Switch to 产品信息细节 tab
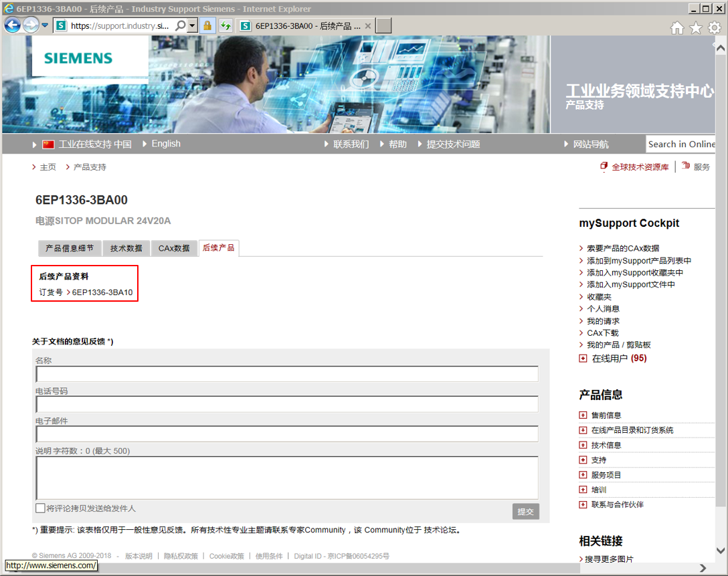Screen dimensions: 728x576 (x=70, y=248)
